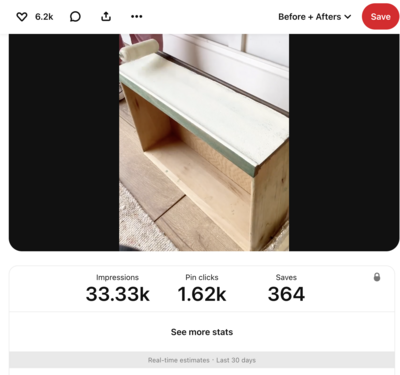Expand the Before + Afters board dropdown
The height and width of the screenshot is (375, 400).
pyautogui.click(x=315, y=17)
